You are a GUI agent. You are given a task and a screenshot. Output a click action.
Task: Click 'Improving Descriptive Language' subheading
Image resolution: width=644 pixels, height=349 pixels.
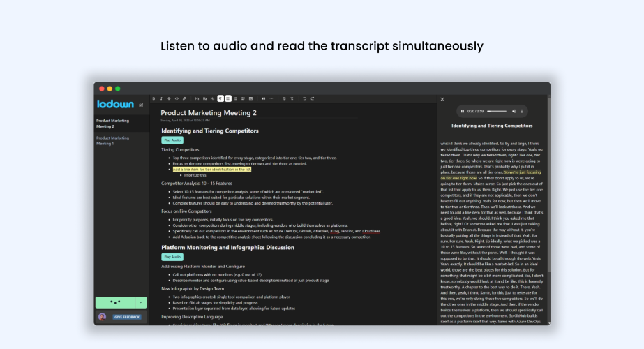192,317
